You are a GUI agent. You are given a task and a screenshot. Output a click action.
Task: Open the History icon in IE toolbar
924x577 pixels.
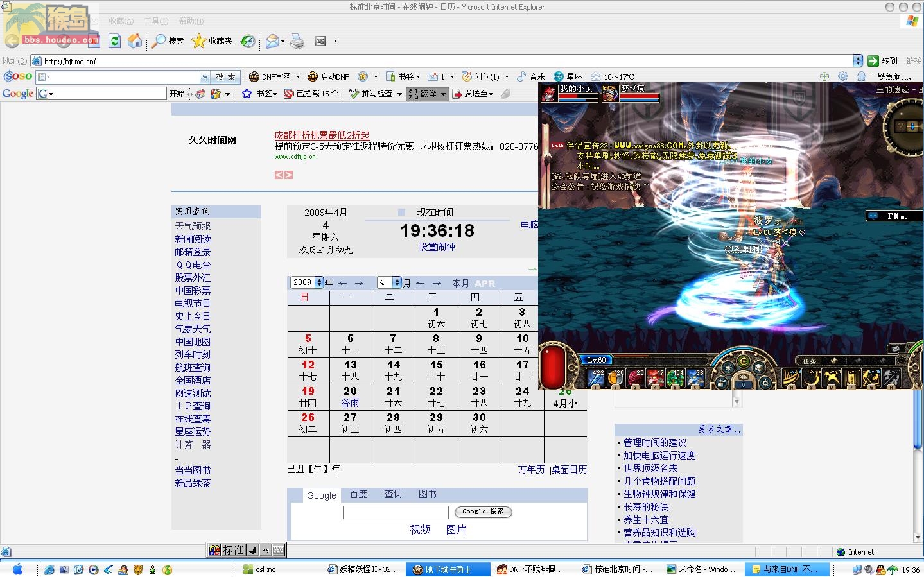coord(248,41)
